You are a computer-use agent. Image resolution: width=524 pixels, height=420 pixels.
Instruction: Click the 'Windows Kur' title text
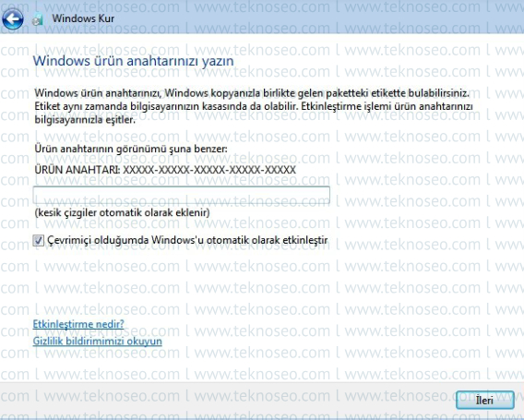[83, 18]
